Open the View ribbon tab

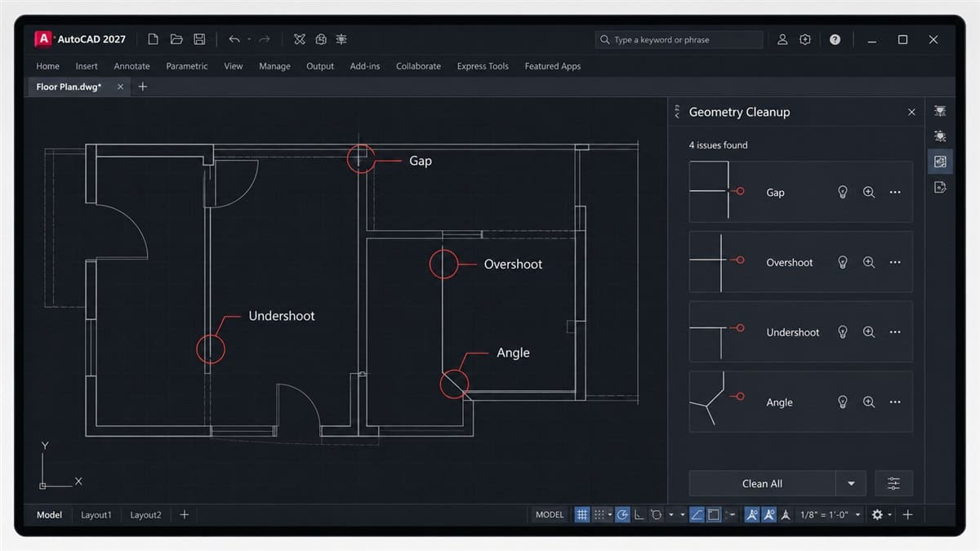234,66
